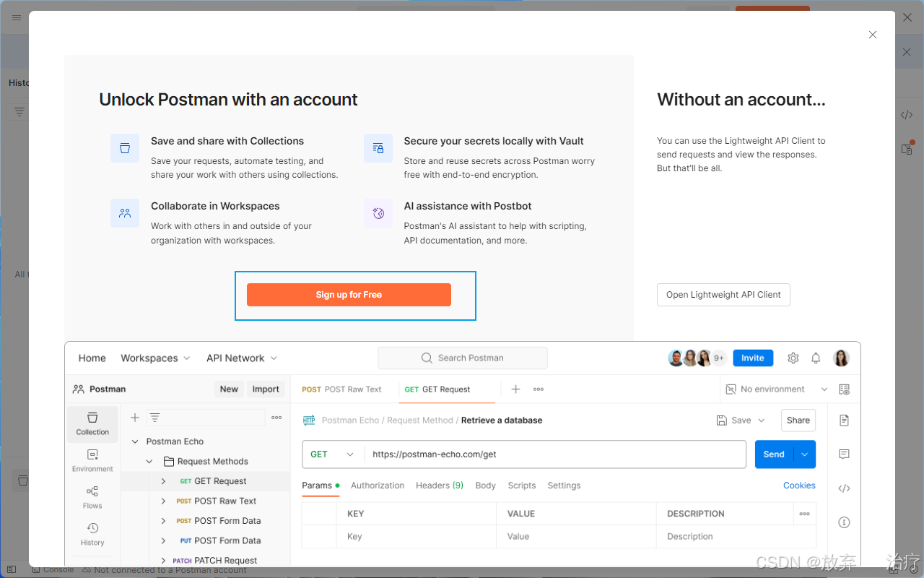Screen dimensions: 924x578
Task: Click the Share button
Action: coord(798,420)
